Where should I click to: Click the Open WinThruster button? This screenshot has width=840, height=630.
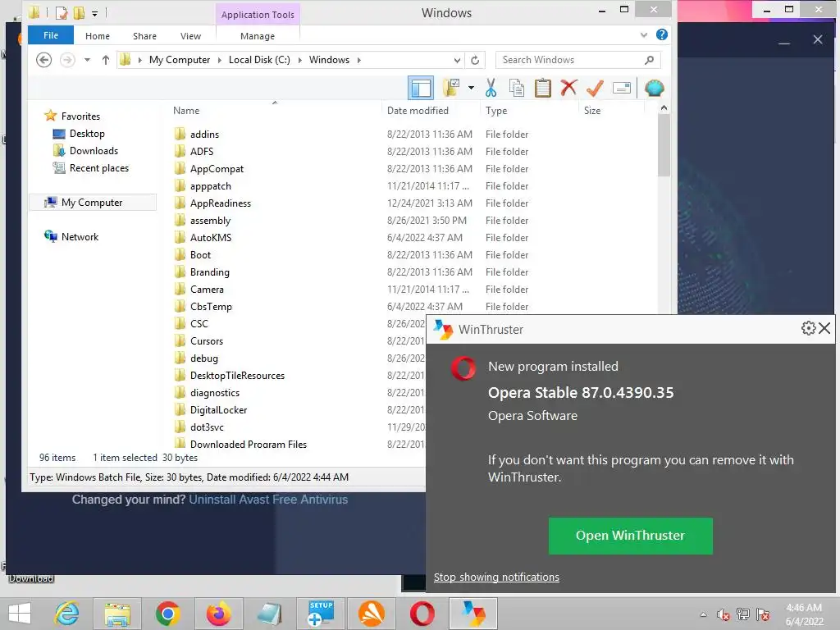630,535
